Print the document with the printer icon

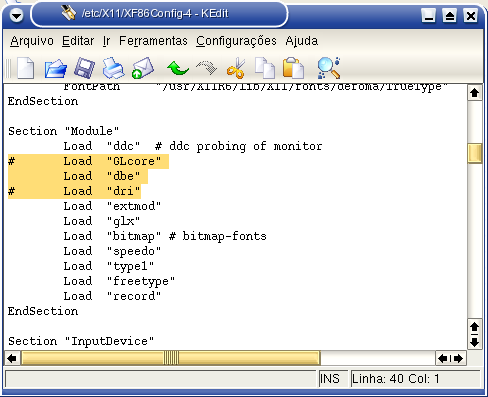(113, 68)
